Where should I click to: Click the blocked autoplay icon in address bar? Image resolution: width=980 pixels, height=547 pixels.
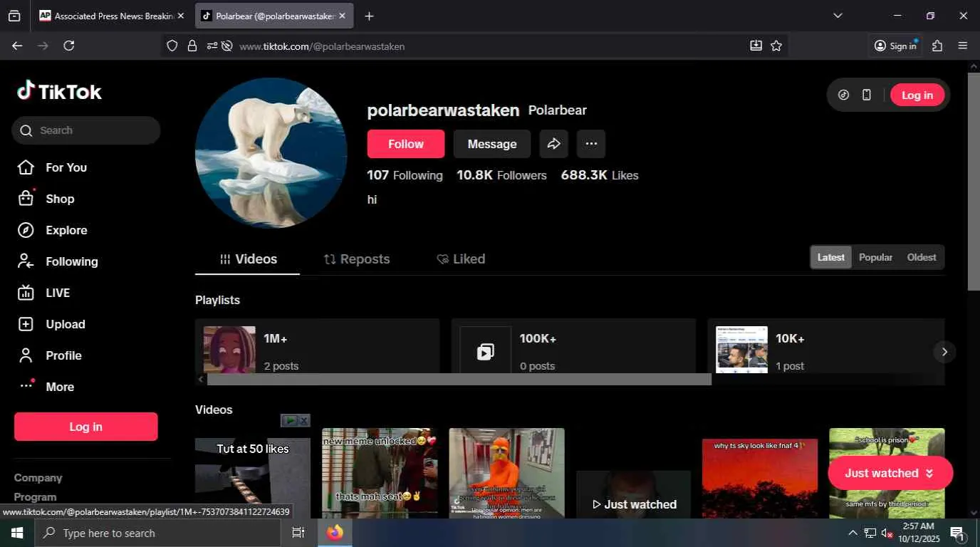[227, 46]
